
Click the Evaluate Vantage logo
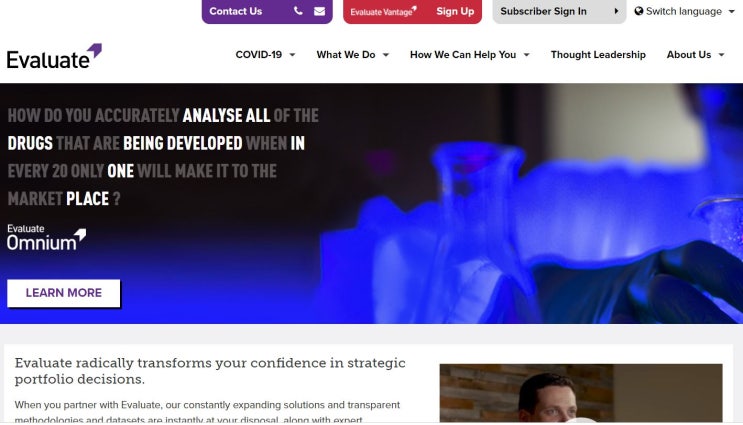383,11
